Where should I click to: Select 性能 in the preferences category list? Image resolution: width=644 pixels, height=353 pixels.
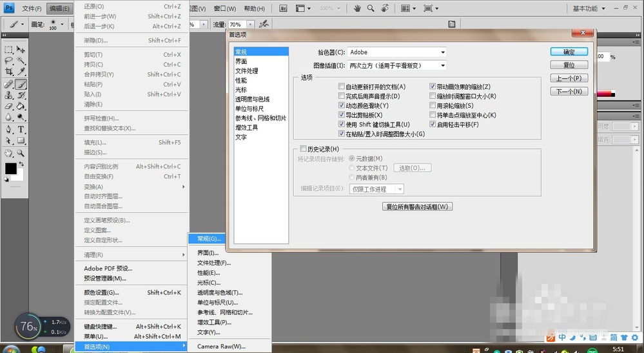coord(241,81)
